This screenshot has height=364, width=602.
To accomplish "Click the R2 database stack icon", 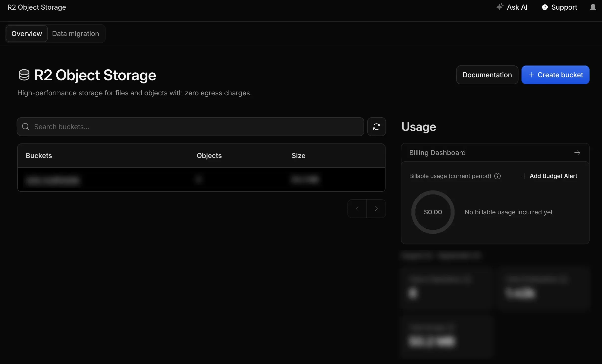I will (x=24, y=75).
